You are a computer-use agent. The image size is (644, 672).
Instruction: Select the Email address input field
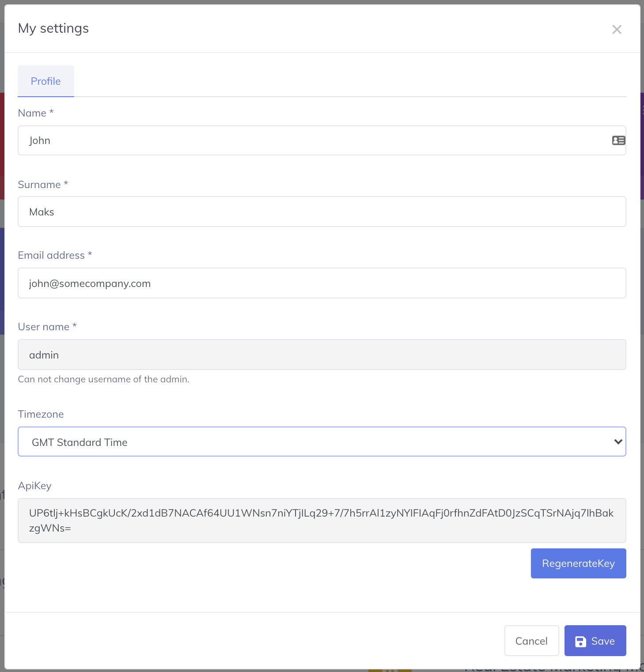tap(322, 283)
